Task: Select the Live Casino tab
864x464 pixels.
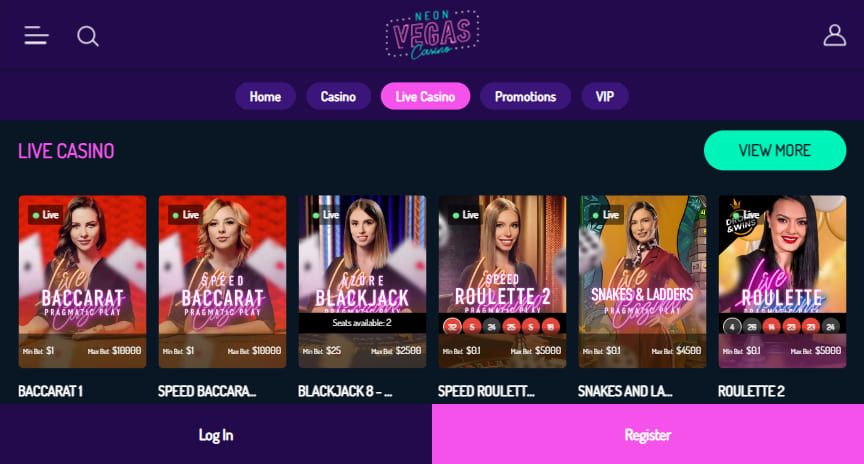Action: coord(425,96)
